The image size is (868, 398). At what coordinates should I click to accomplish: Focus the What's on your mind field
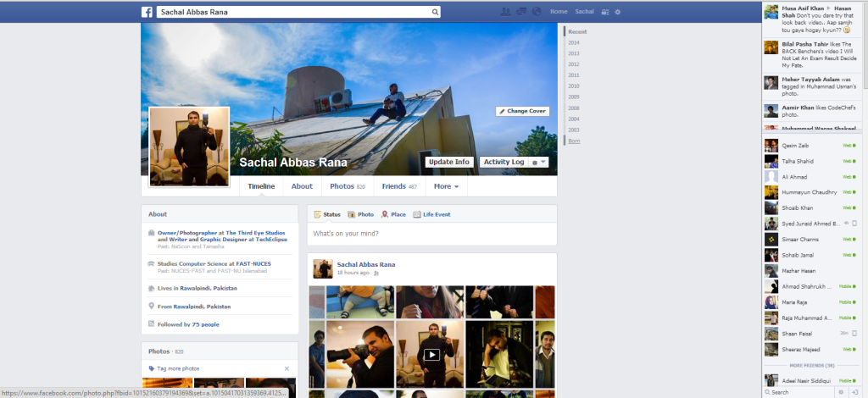pos(431,234)
